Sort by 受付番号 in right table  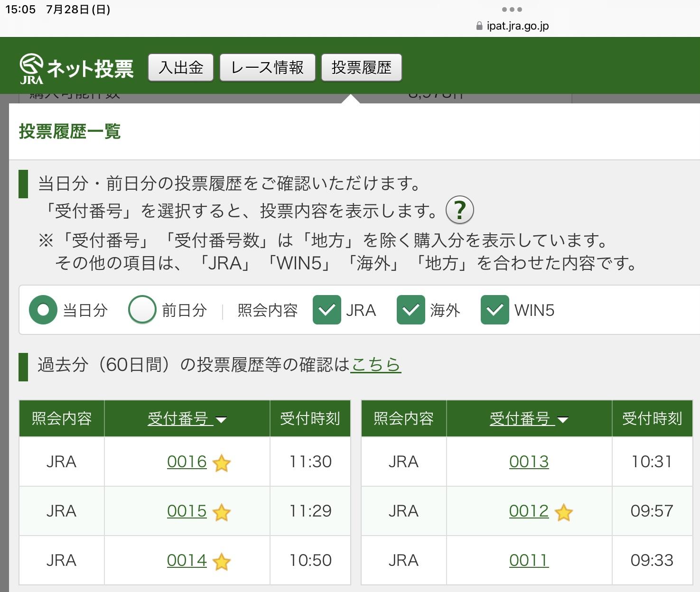[529, 419]
